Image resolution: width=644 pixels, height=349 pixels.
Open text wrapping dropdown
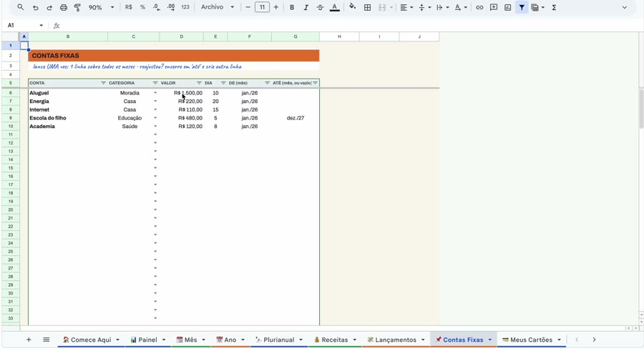click(x=442, y=7)
